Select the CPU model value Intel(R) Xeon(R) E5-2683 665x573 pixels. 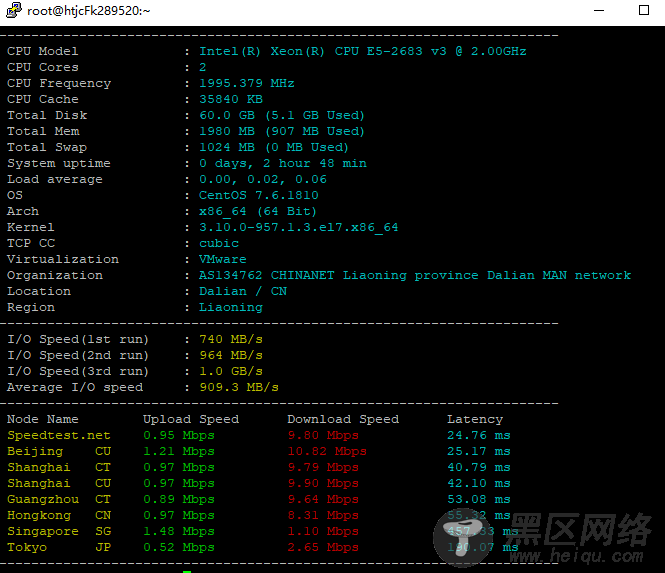pyautogui.click(x=363, y=51)
